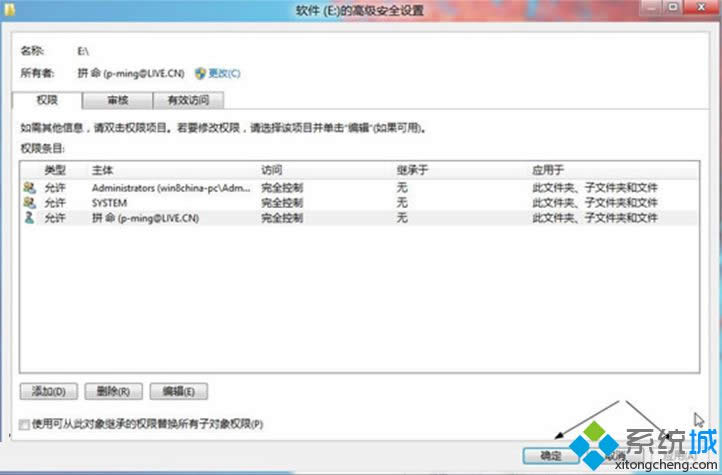Sort by the 主体 column header

click(103, 171)
